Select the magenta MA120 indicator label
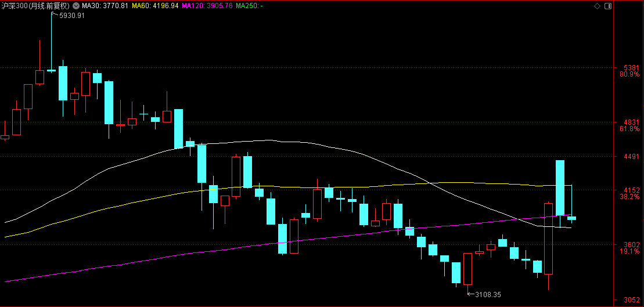This screenshot has width=644, height=307. tap(208, 6)
